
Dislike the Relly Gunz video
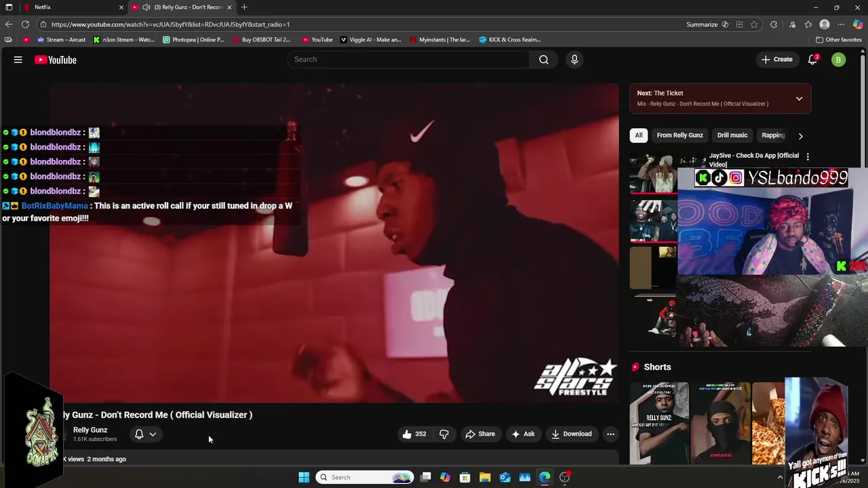coord(444,434)
